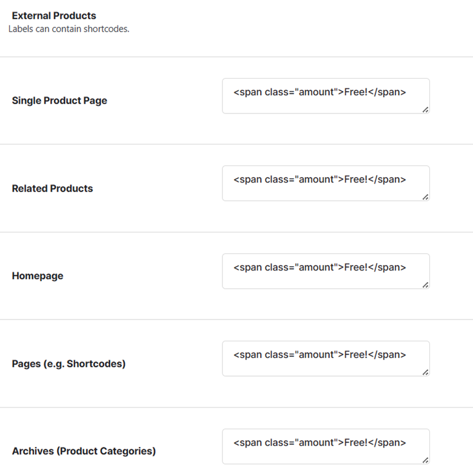Place cursor on 'Free!' in Homepage textarea
Viewport: 473px width, 476px height.
coord(356,267)
